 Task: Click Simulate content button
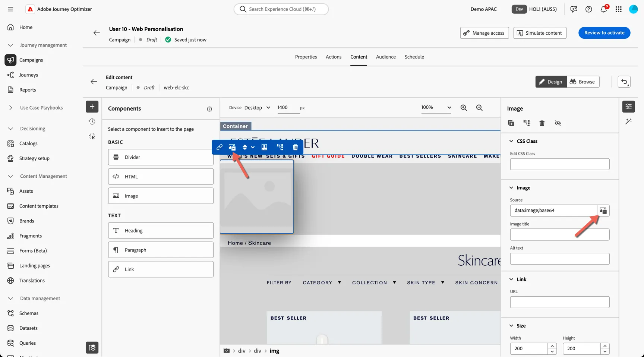[540, 33]
